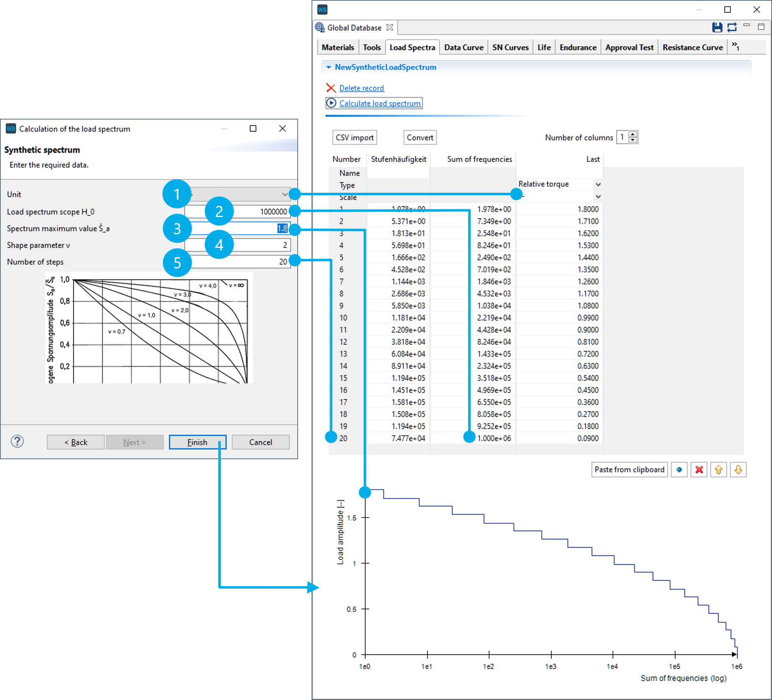This screenshot has height=700, width=772.
Task: Click the refresh/sync toolbar icon
Action: tap(732, 27)
